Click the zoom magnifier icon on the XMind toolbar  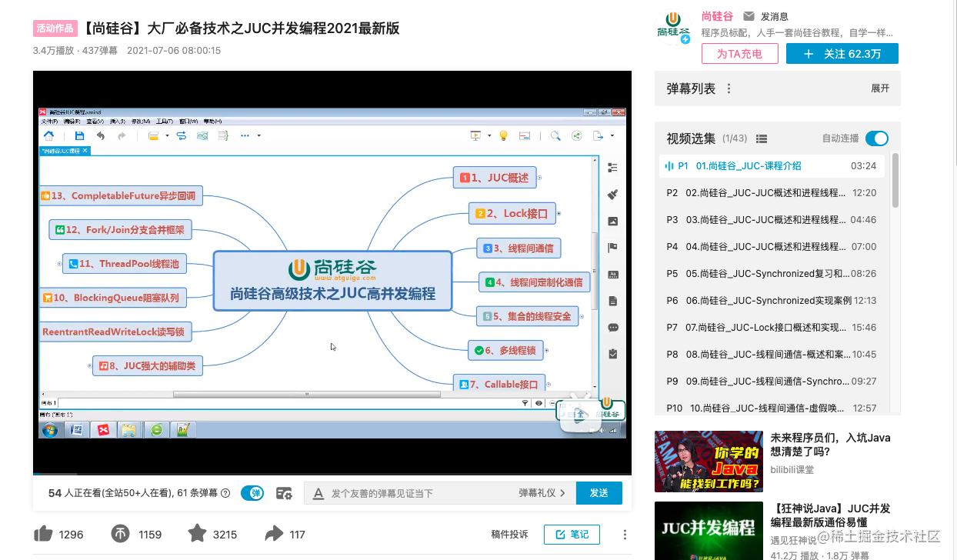556,135
